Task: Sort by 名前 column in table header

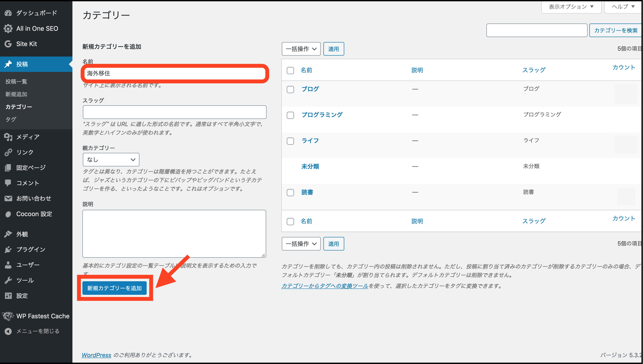Action: (306, 70)
